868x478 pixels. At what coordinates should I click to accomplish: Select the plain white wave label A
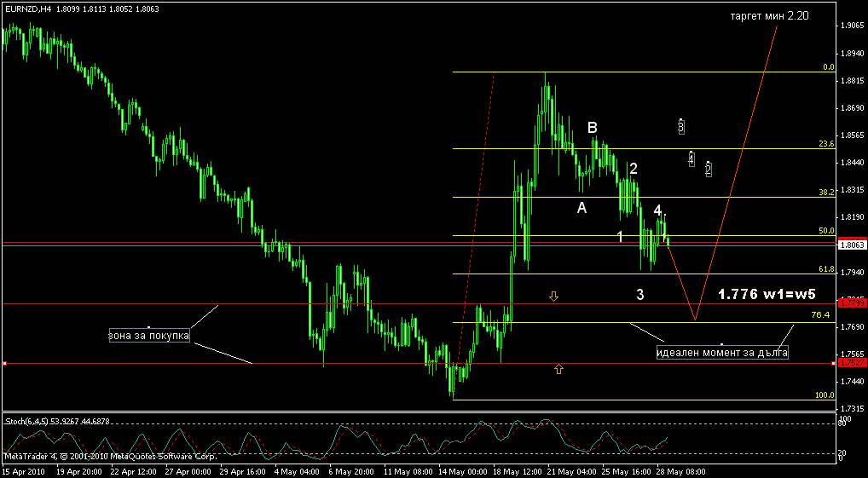click(582, 208)
